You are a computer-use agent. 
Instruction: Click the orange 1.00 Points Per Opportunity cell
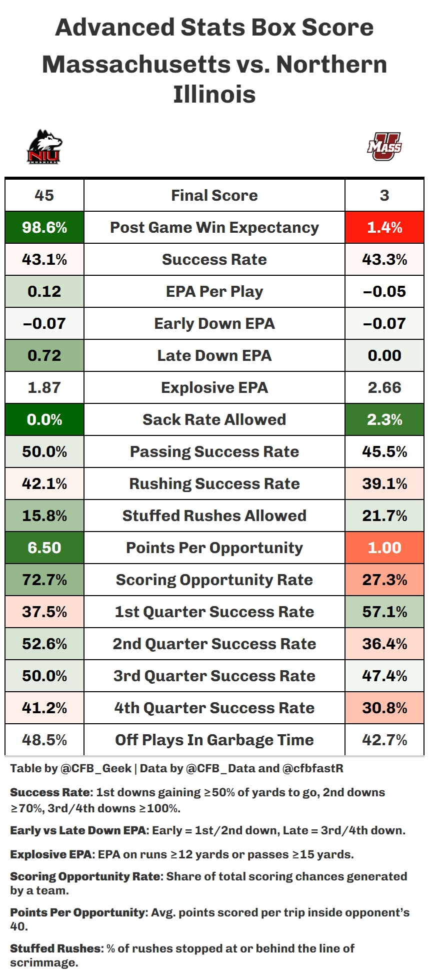click(x=384, y=548)
